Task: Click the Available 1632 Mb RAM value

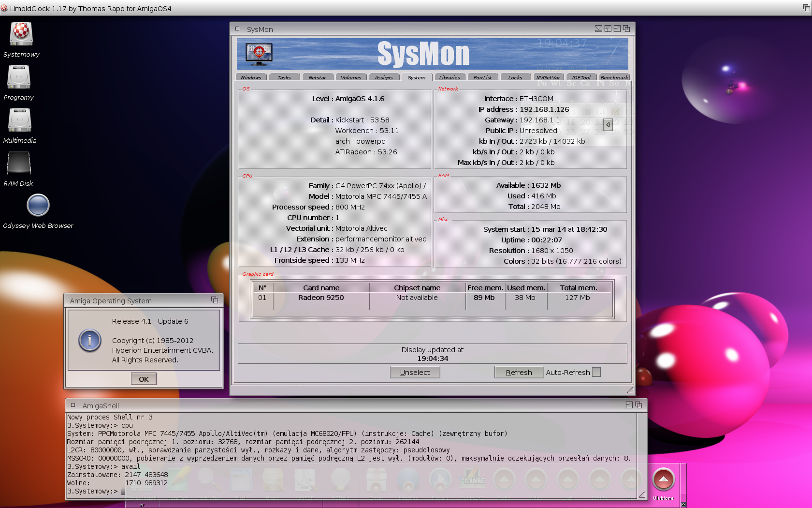Action: [x=546, y=185]
